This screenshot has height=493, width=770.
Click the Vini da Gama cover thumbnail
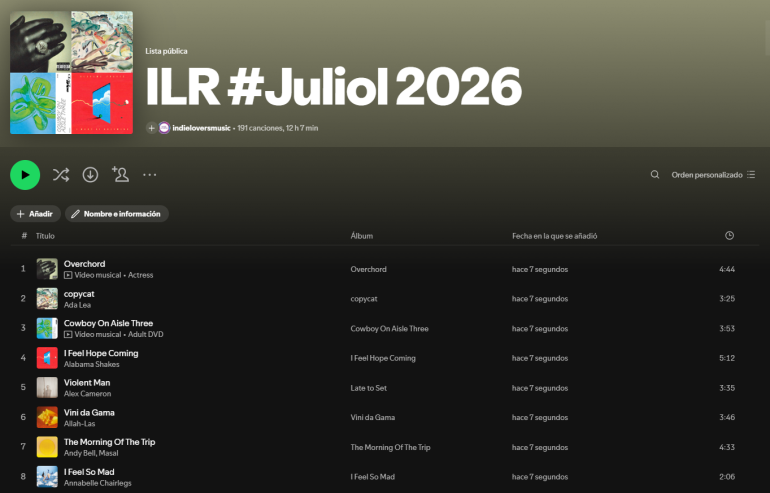pyautogui.click(x=47, y=417)
